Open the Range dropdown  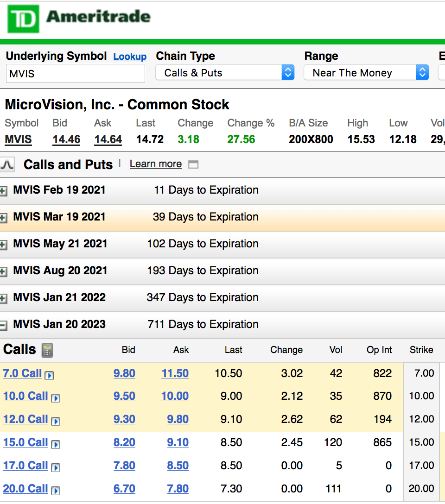pos(366,73)
